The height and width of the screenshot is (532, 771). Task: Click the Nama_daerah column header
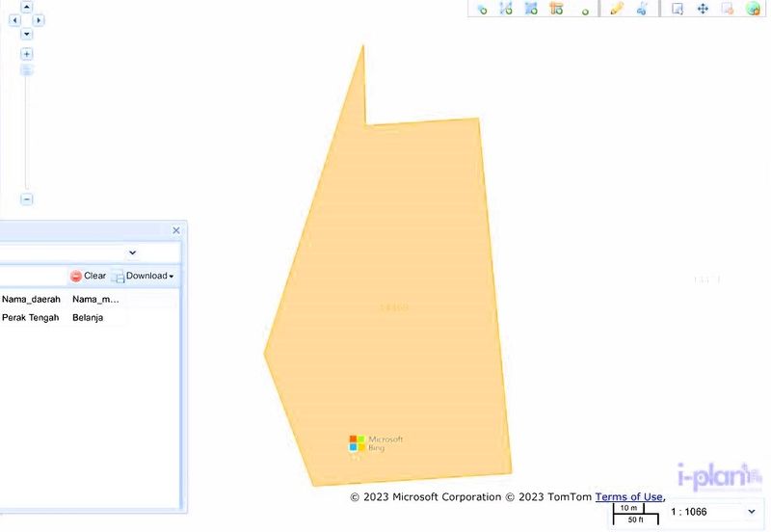(32, 300)
